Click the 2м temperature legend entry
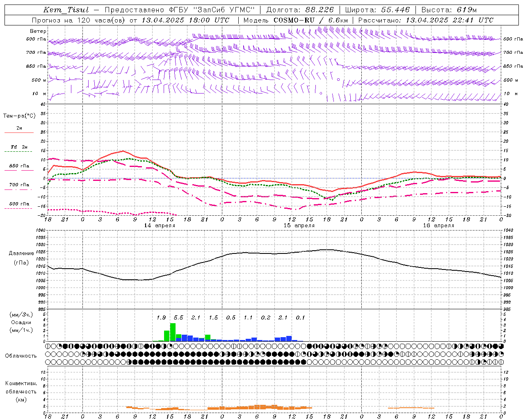This screenshot has height=420, width=525. (19, 128)
